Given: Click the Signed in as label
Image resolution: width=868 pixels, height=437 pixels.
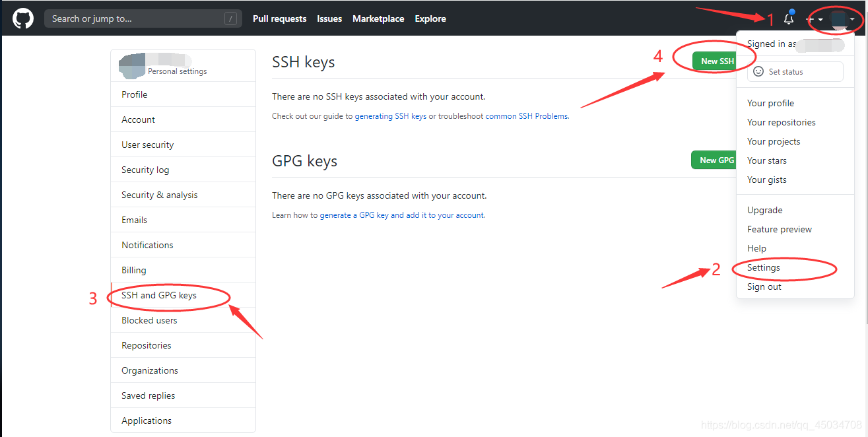Looking at the screenshot, I should (772, 44).
